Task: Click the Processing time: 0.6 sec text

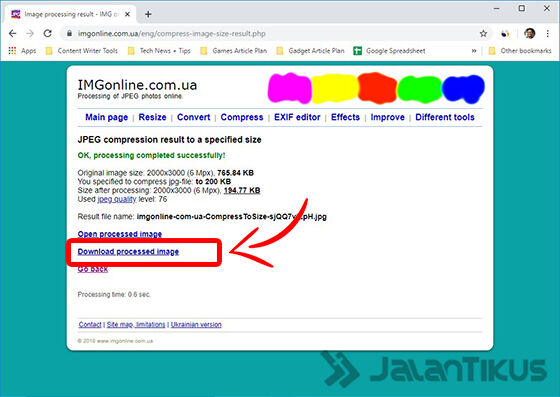Action: click(114, 295)
